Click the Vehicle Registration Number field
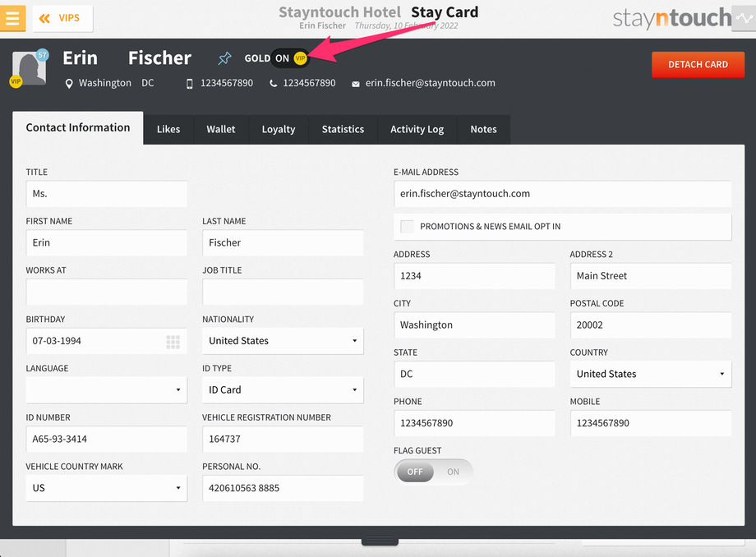Viewport: 756px width, 557px height. point(283,440)
